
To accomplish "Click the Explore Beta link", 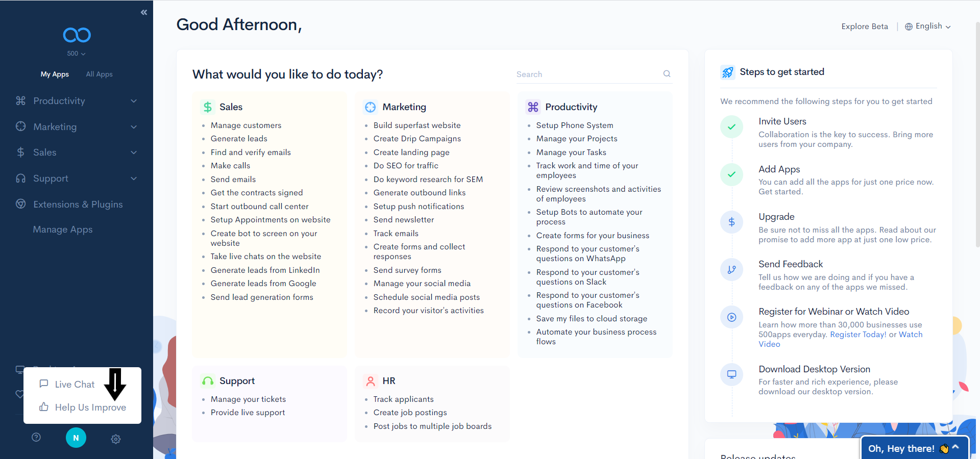I will (x=865, y=27).
